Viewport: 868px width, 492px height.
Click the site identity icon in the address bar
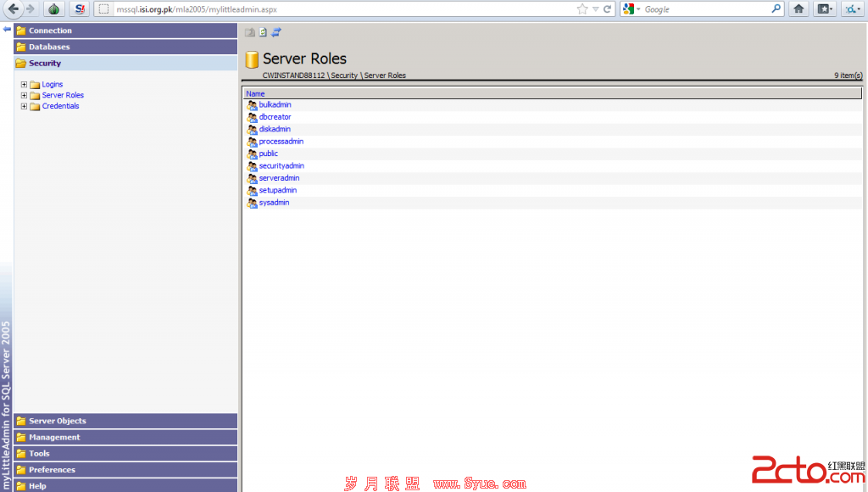click(x=103, y=9)
